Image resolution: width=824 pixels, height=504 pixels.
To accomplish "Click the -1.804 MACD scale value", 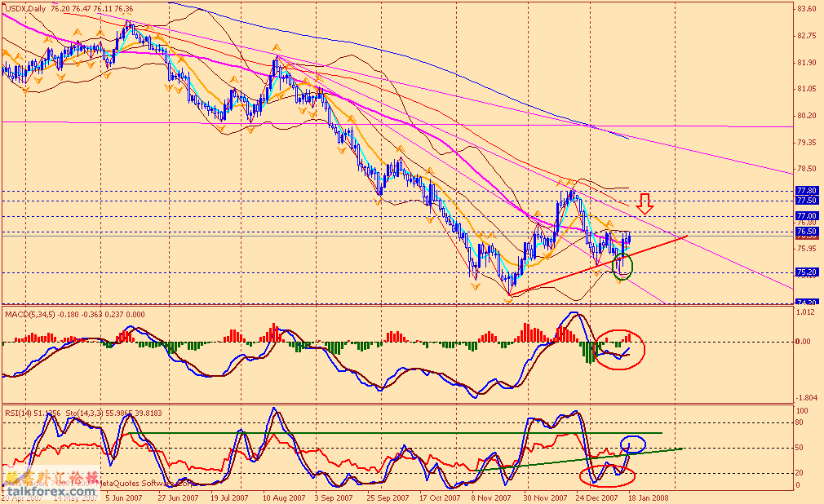I will [807, 398].
